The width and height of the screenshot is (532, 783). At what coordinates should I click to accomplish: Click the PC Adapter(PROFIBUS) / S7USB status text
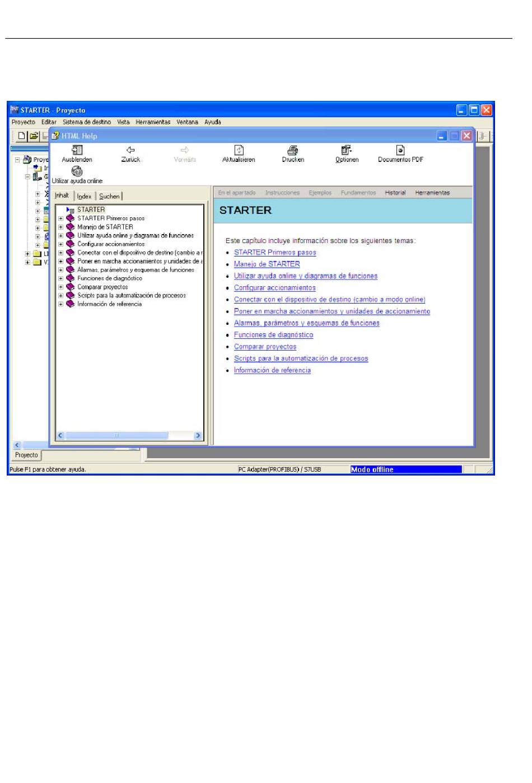click(280, 469)
